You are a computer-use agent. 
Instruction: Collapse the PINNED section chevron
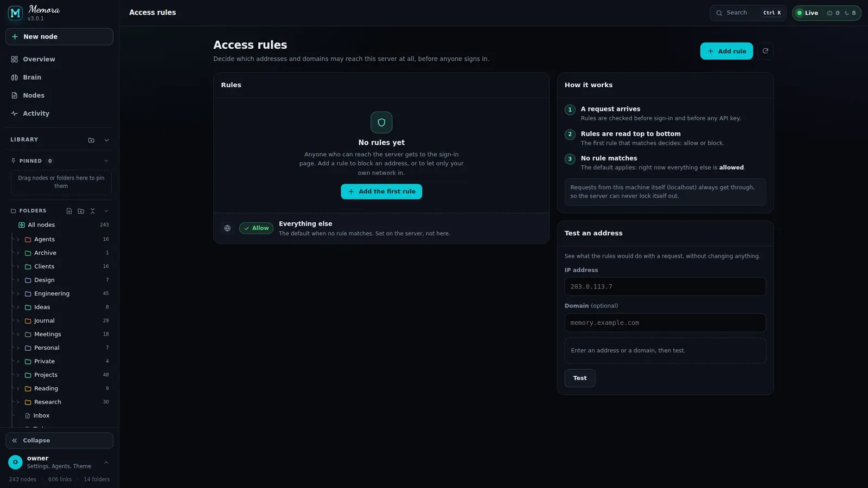coord(106,161)
